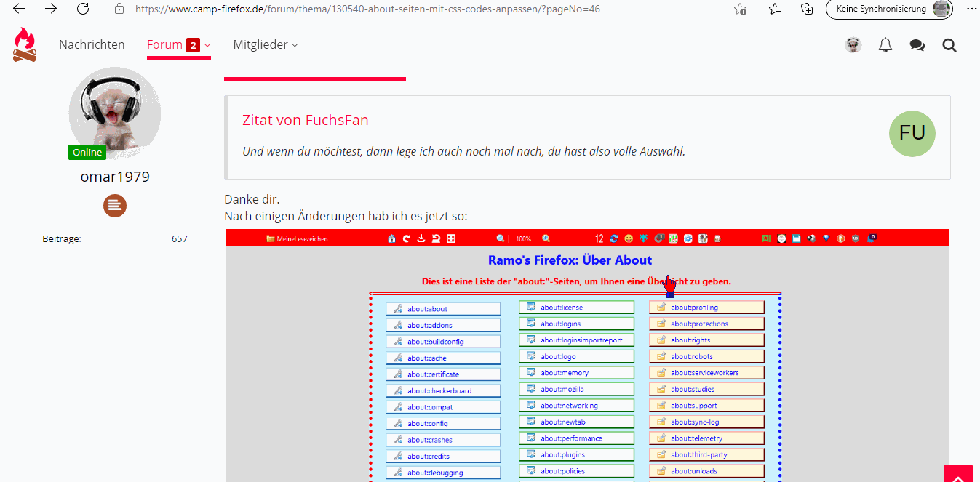
Task: Open the user panel avatar in header
Action: pyautogui.click(x=853, y=45)
